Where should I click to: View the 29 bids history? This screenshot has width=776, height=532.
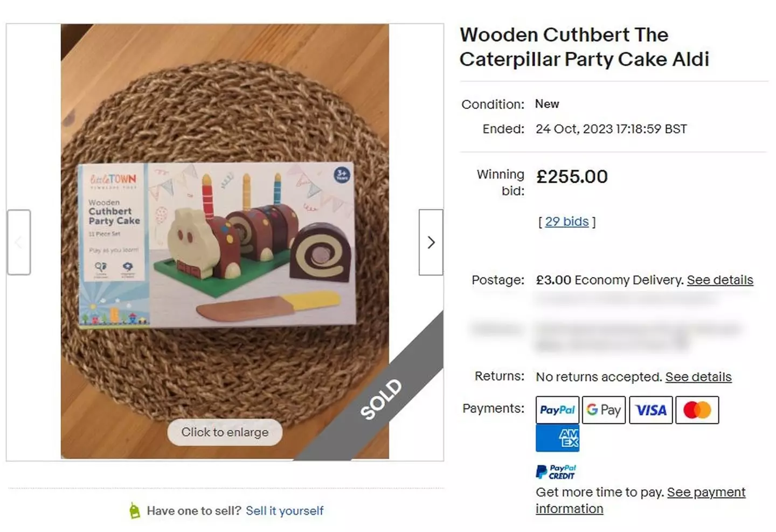(566, 221)
